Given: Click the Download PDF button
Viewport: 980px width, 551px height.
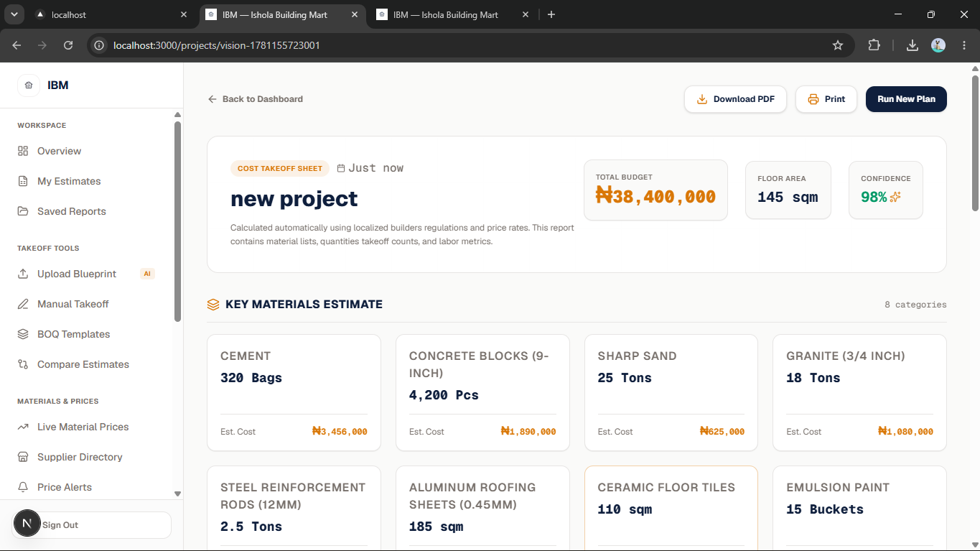Looking at the screenshot, I should coord(735,99).
